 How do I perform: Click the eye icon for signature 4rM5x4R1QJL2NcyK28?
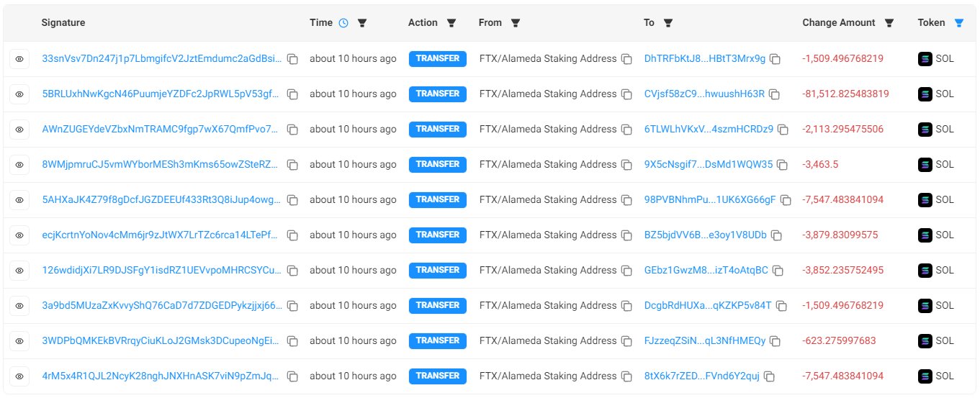(x=19, y=376)
